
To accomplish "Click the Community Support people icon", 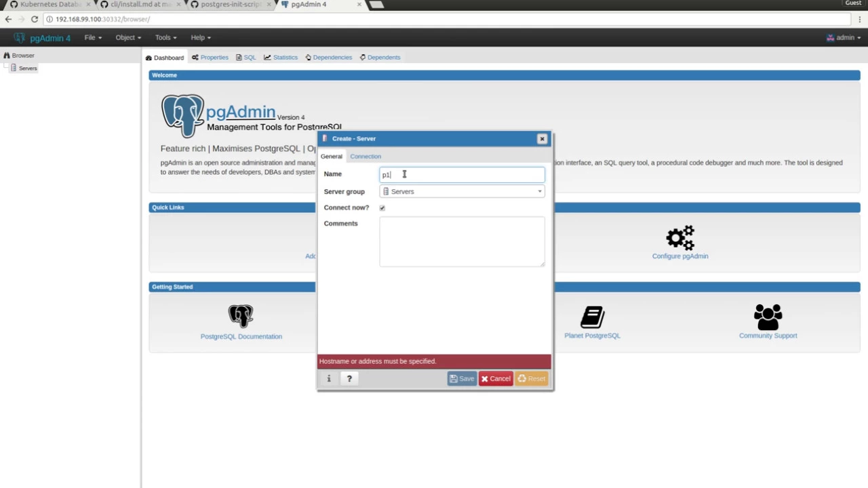I will pyautogui.click(x=768, y=317).
